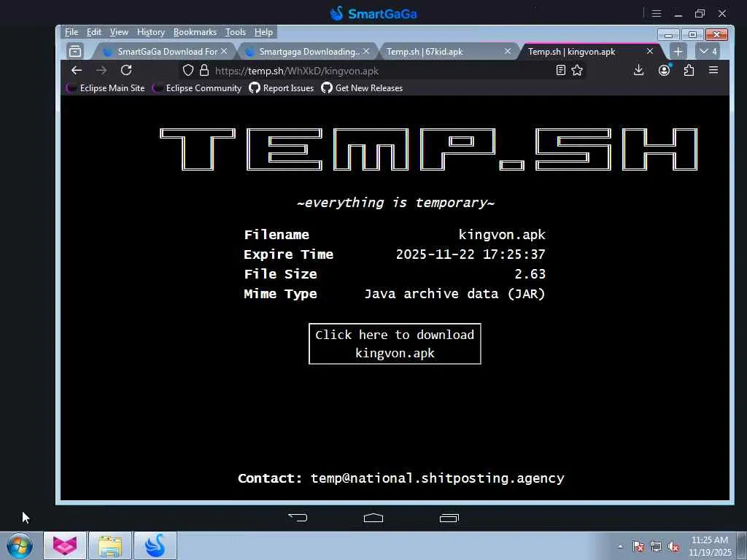The width and height of the screenshot is (747, 560).
Task: Click the address bar URL field
Action: tap(381, 71)
